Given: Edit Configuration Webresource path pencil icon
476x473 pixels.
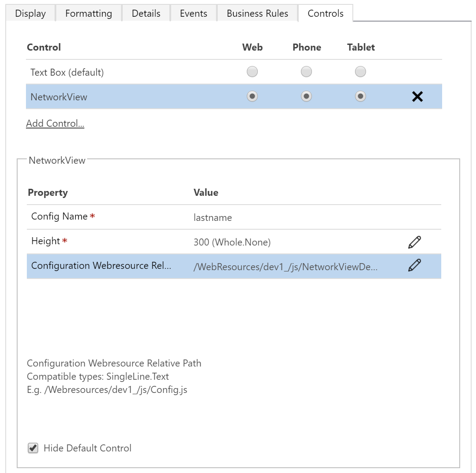Looking at the screenshot, I should click(414, 265).
